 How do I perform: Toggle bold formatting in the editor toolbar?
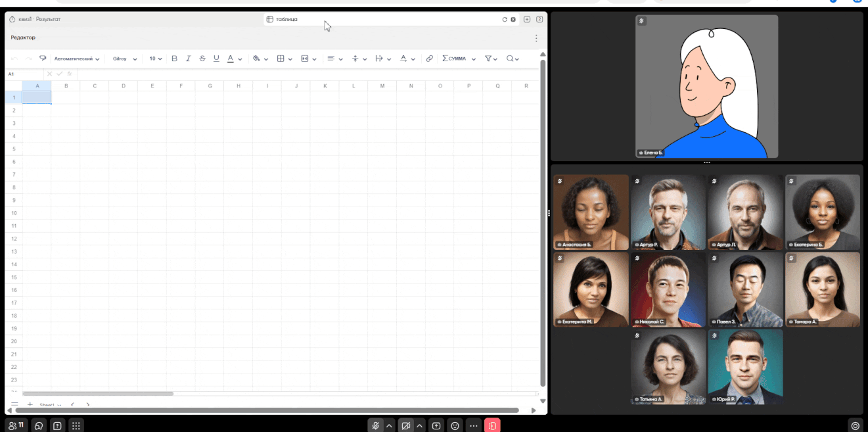[174, 59]
